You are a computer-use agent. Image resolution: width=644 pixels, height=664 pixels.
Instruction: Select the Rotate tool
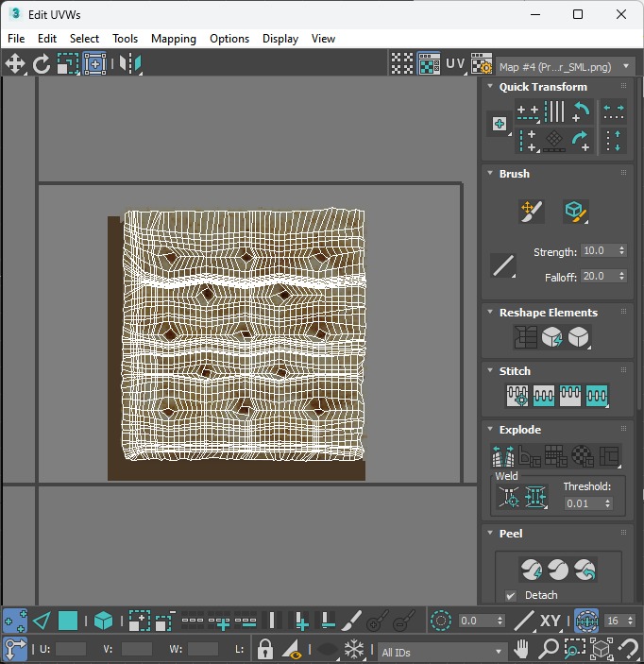coord(42,64)
